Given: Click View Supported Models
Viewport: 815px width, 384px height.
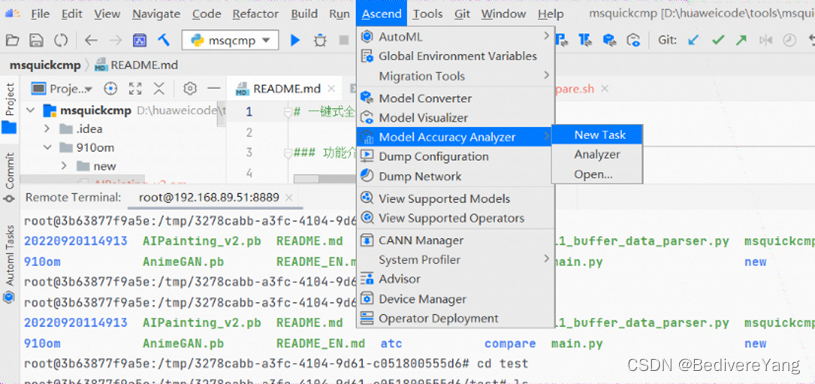Looking at the screenshot, I should click(456, 198).
